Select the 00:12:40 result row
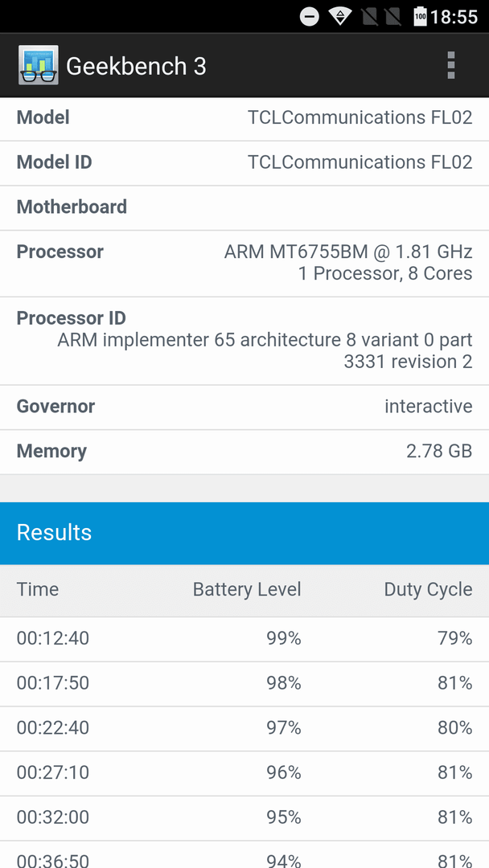The height and width of the screenshot is (868, 489). click(244, 640)
